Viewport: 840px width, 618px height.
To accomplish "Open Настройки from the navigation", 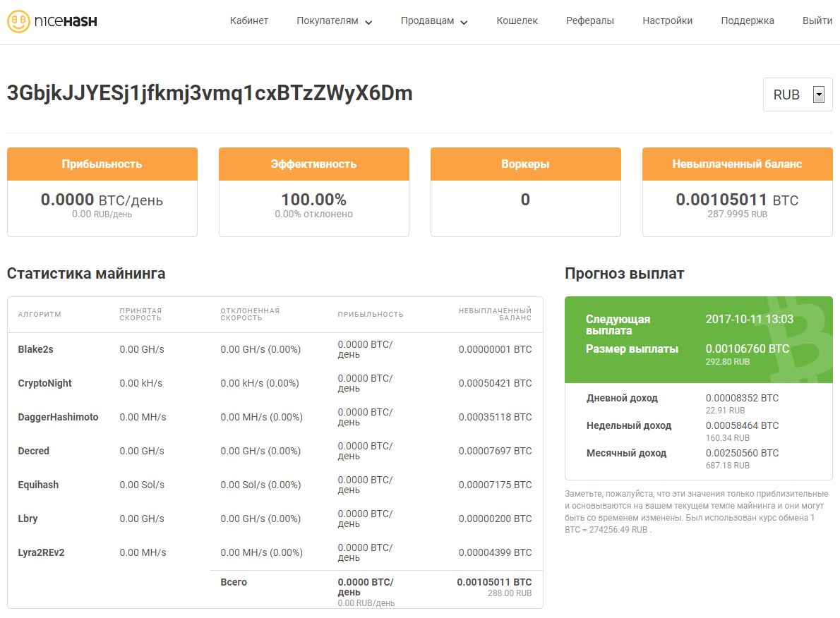I will (x=667, y=21).
